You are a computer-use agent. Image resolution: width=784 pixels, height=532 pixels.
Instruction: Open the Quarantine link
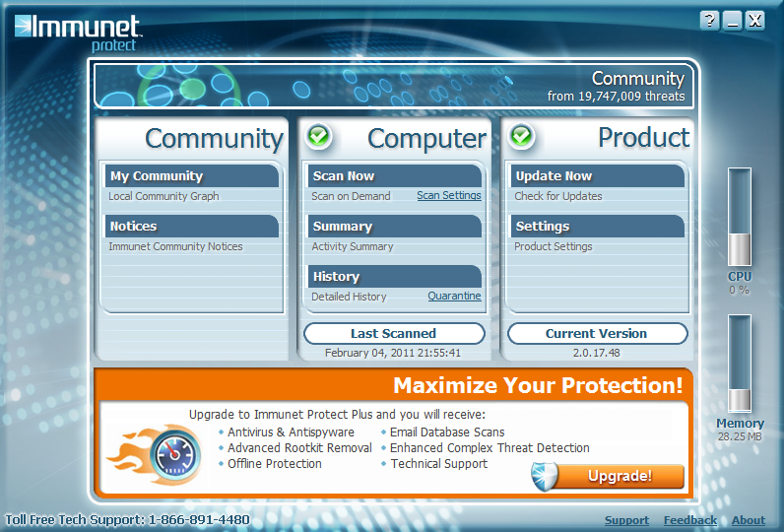pyautogui.click(x=454, y=296)
